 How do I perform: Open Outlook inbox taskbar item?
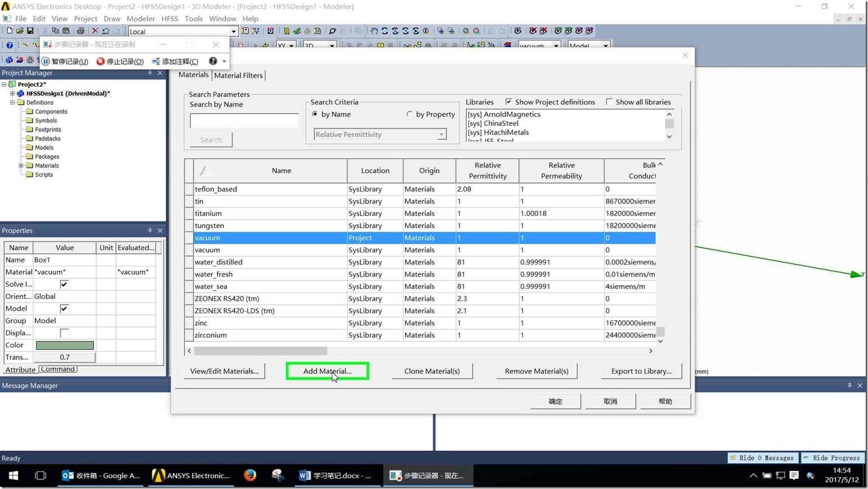point(101,475)
